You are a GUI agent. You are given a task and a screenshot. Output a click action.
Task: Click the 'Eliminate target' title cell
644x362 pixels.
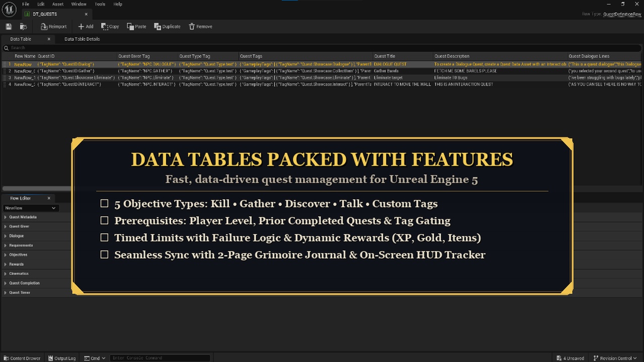[x=388, y=77]
